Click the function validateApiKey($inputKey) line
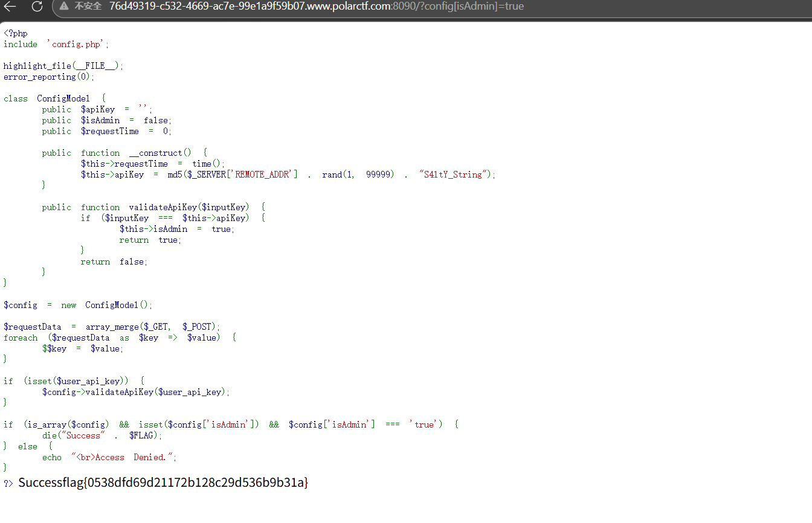This screenshot has height=523, width=812. 153,207
